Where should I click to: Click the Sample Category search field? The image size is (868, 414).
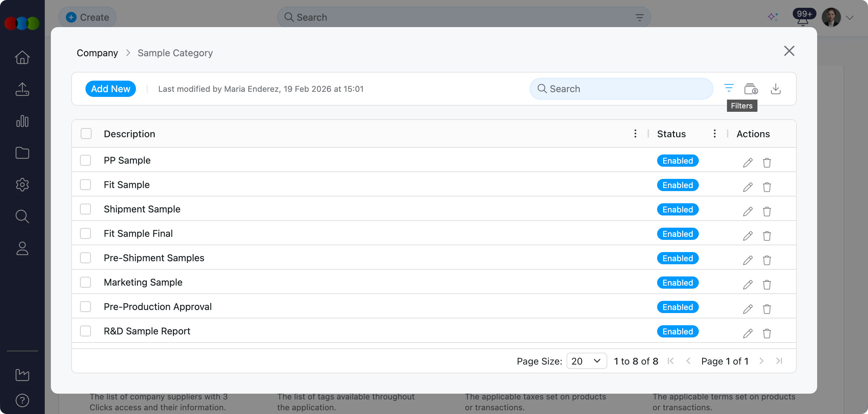pyautogui.click(x=621, y=89)
